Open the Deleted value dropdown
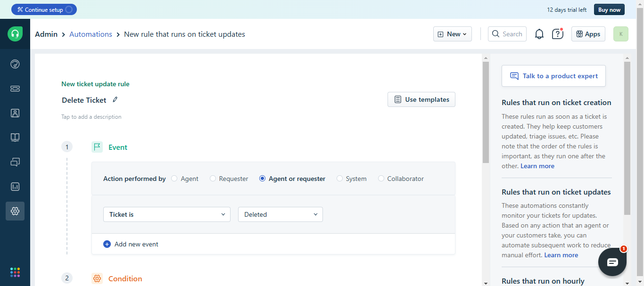Screen dimensions: 644x286 [281, 214]
